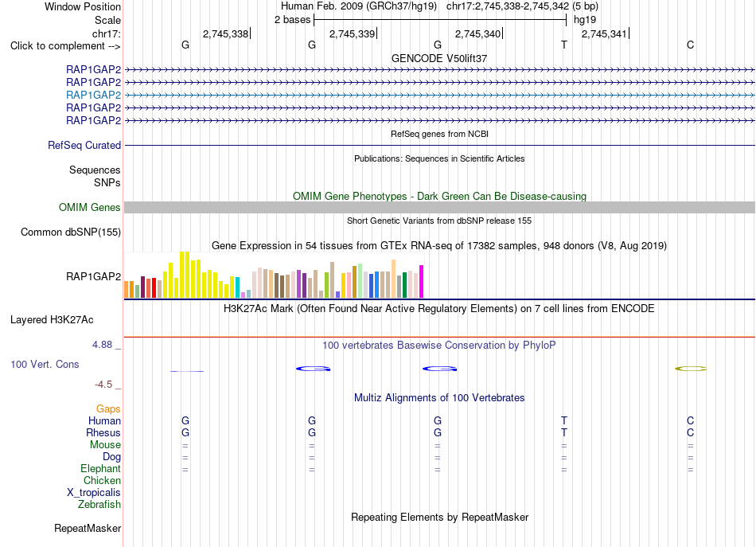Click the 4.88 PhyloP upper scale value
This screenshot has height=547, width=756.
point(102,345)
